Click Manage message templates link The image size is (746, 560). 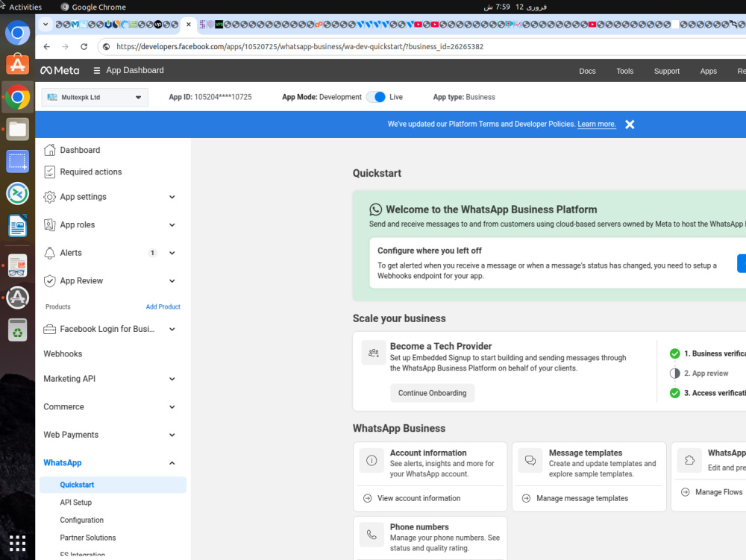pos(583,498)
